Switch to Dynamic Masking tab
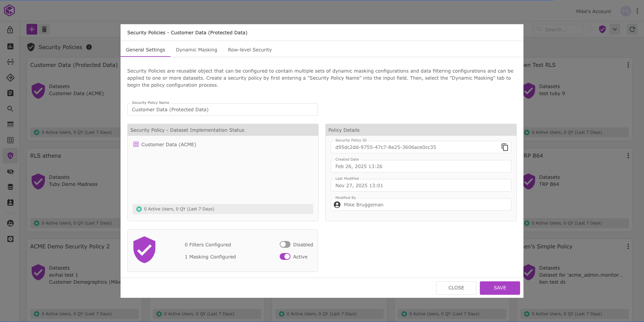 (x=196, y=50)
